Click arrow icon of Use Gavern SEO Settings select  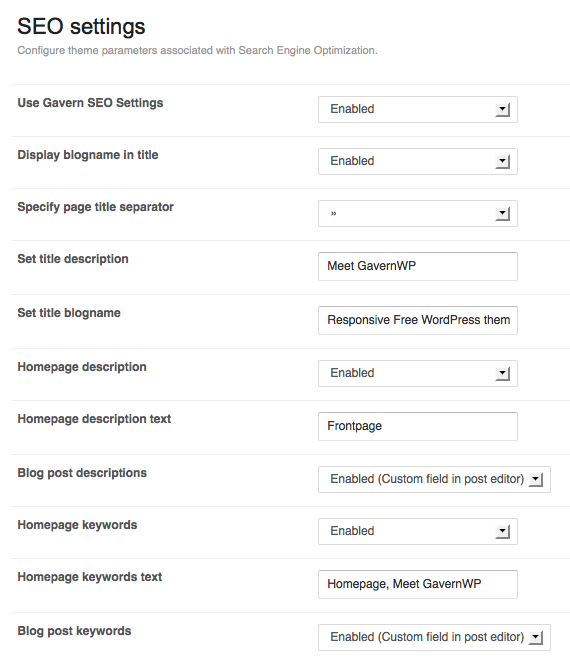tap(503, 110)
